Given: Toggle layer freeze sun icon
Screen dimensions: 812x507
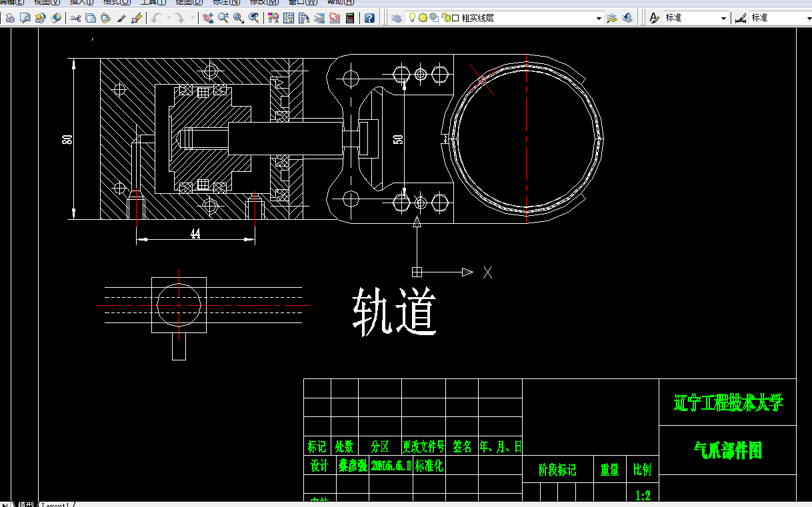Looking at the screenshot, I should tap(423, 18).
